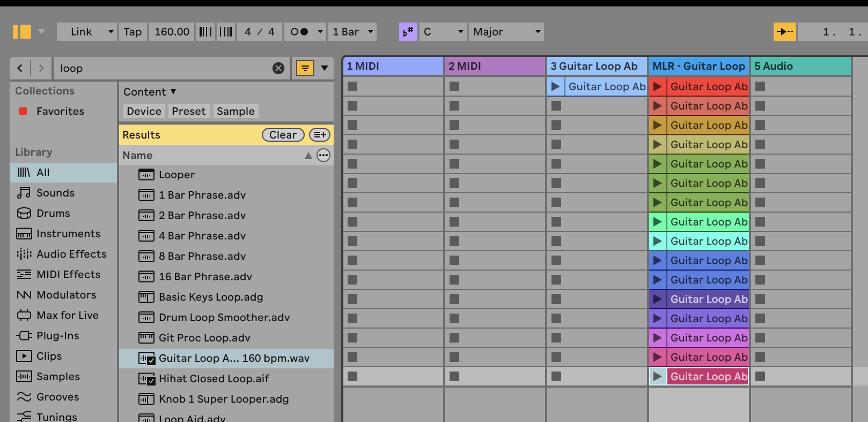Click the add-to-collection list icon beside Clear
868x422 pixels.
tap(320, 135)
